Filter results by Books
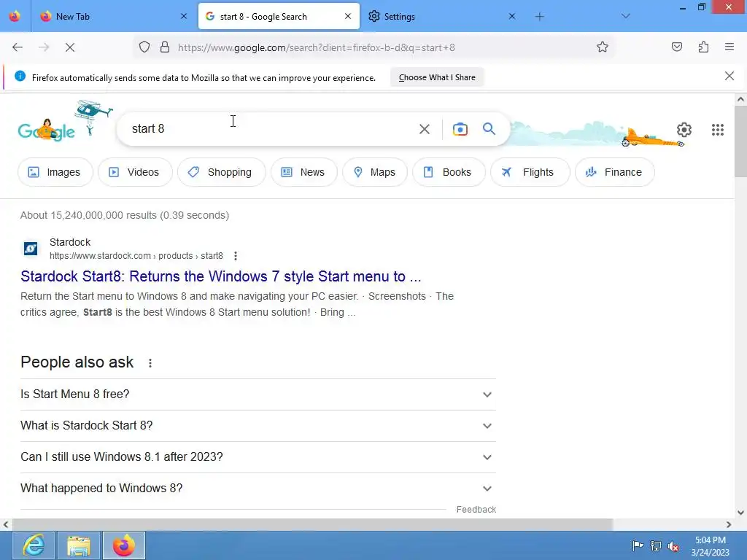This screenshot has height=560, width=747. (x=449, y=172)
